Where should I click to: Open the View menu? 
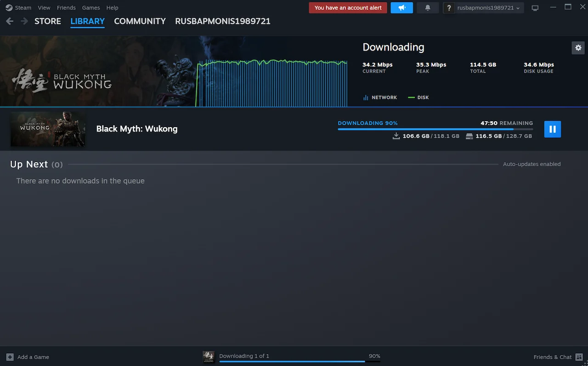pos(44,7)
